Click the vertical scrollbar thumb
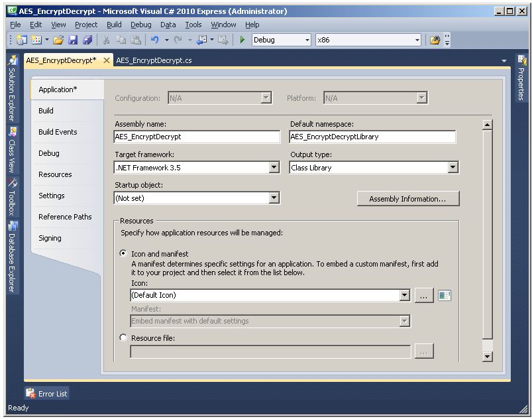 (487, 234)
